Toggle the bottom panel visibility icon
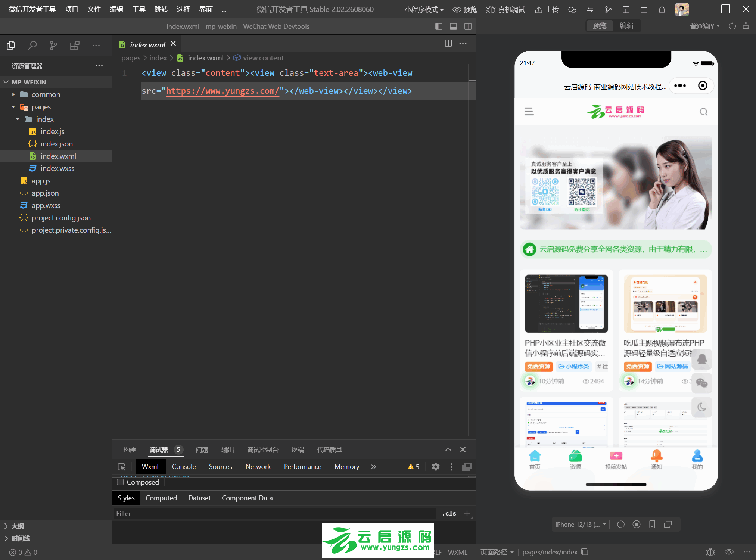 [453, 26]
